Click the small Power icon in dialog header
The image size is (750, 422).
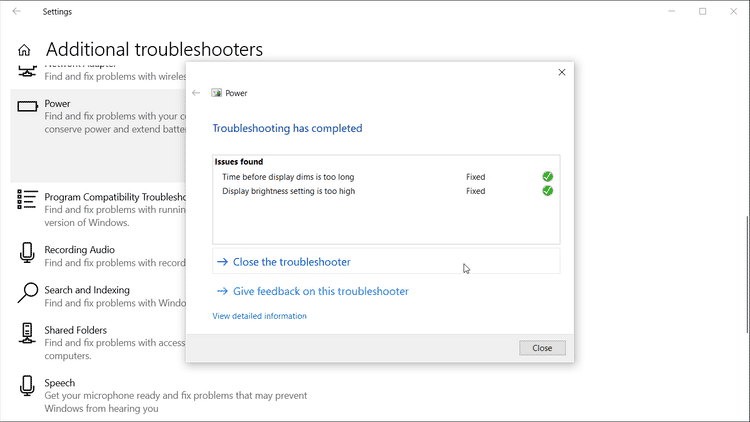(216, 93)
